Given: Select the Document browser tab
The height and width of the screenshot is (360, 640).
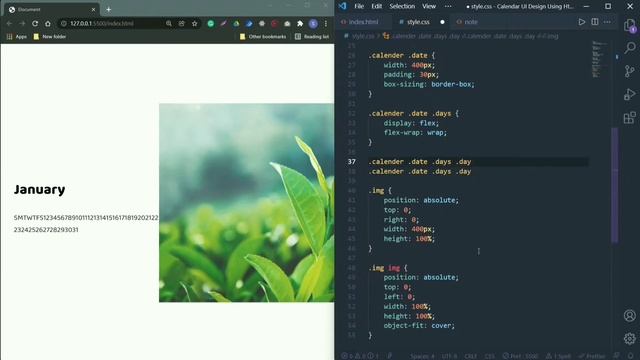Looking at the screenshot, I should coord(52,9).
